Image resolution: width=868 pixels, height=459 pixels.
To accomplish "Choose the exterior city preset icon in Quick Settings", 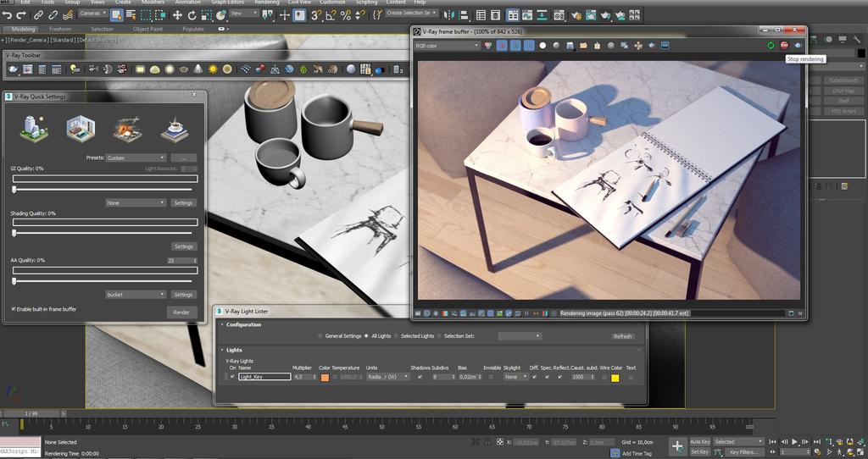I will click(x=34, y=128).
